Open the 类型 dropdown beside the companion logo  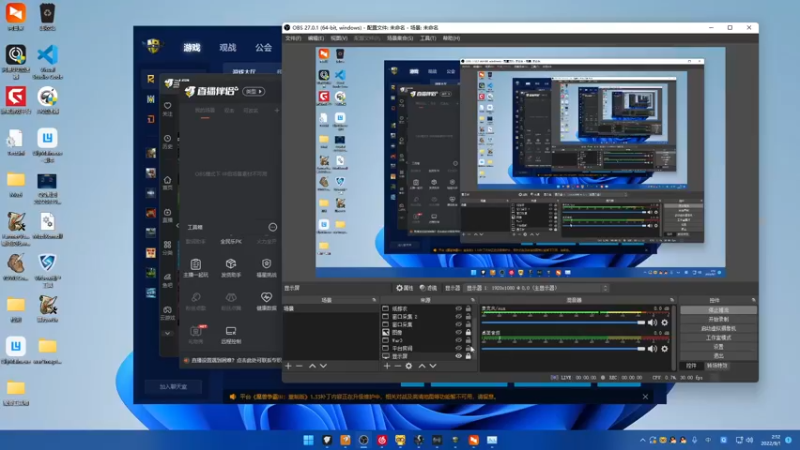(254, 91)
